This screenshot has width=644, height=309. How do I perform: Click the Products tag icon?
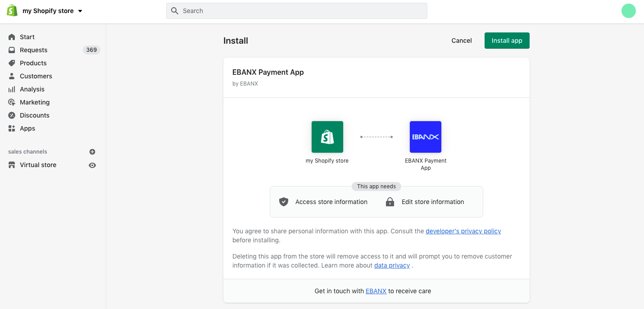(x=12, y=63)
